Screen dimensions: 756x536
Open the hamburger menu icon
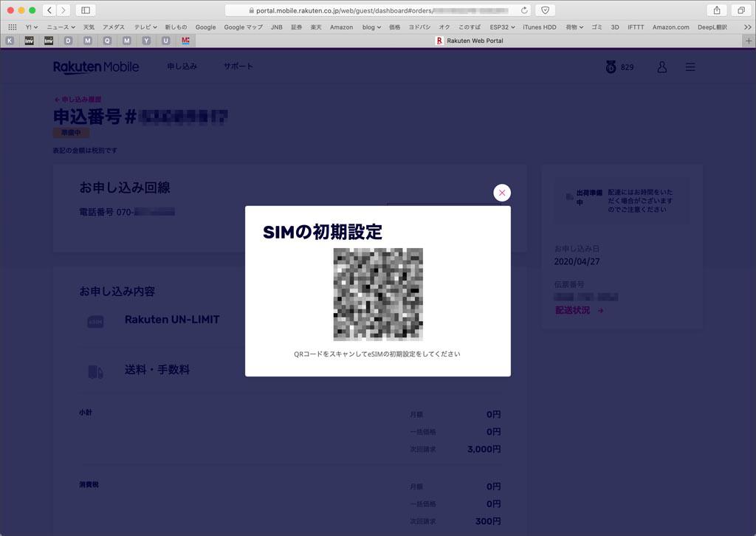[x=690, y=67]
